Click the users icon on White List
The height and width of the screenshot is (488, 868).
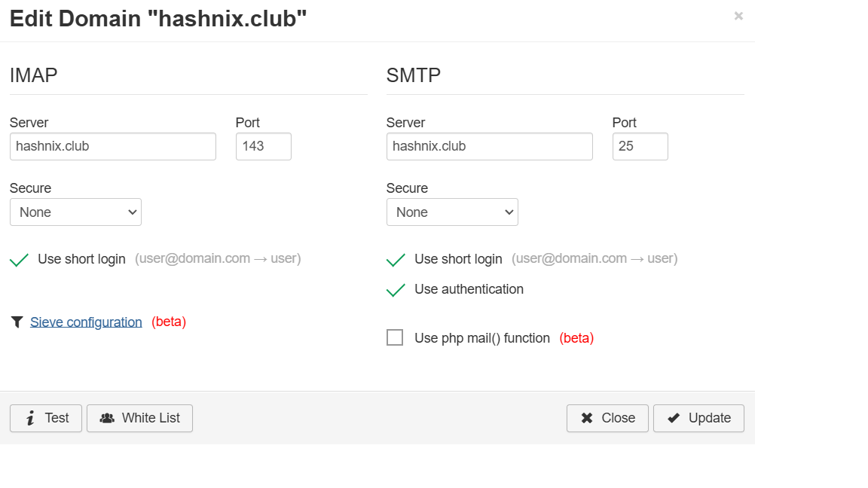click(107, 418)
